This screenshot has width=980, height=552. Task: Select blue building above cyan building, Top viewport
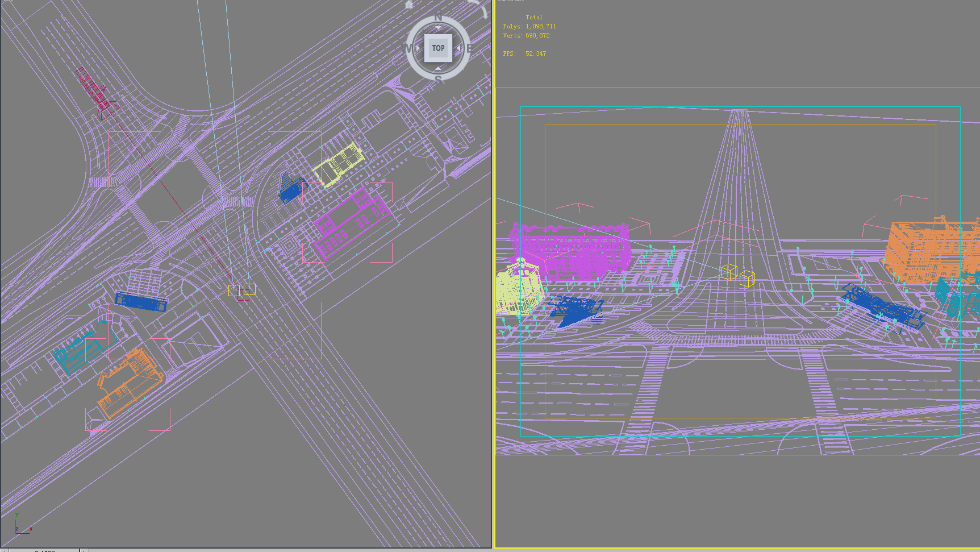(141, 301)
